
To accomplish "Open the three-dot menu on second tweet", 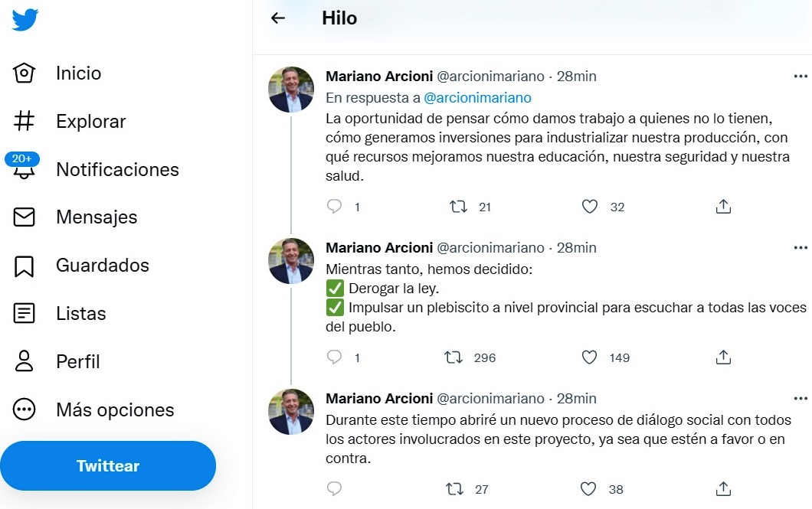I will click(801, 248).
